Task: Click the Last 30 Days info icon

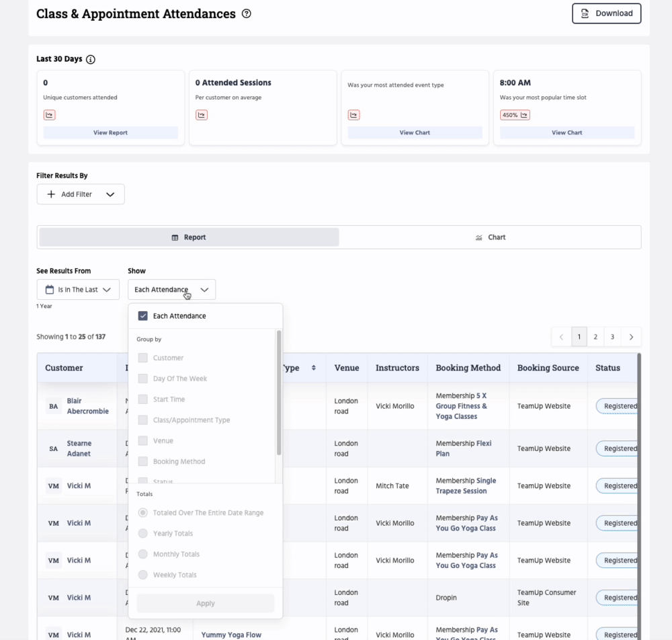Action: click(91, 59)
